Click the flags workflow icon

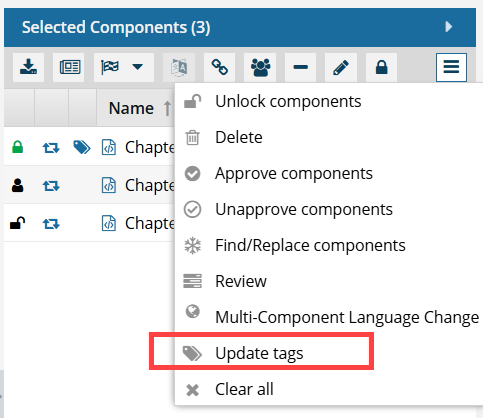(110, 67)
